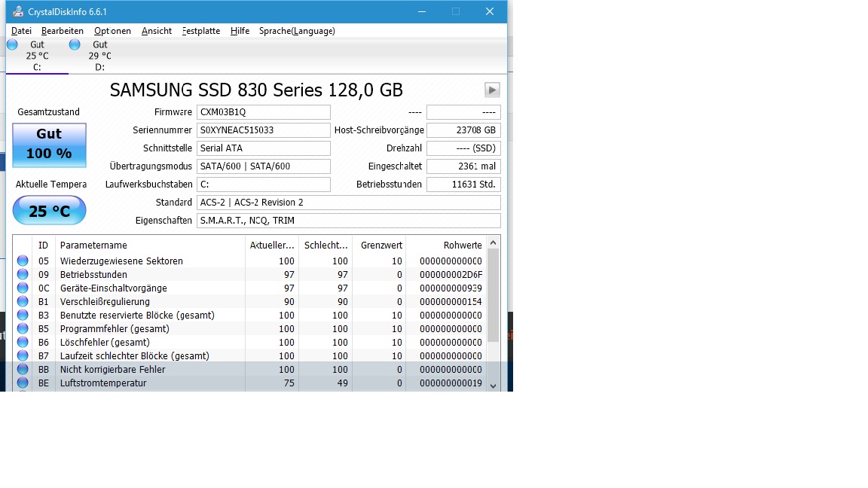The width and height of the screenshot is (868, 488).
Task: Click raw value 000000000939
Action: pos(451,288)
